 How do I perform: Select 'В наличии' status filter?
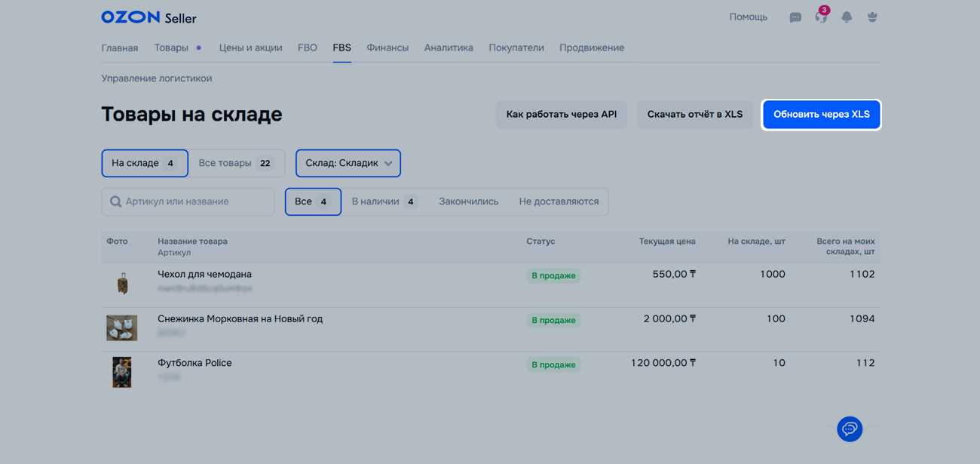click(384, 201)
